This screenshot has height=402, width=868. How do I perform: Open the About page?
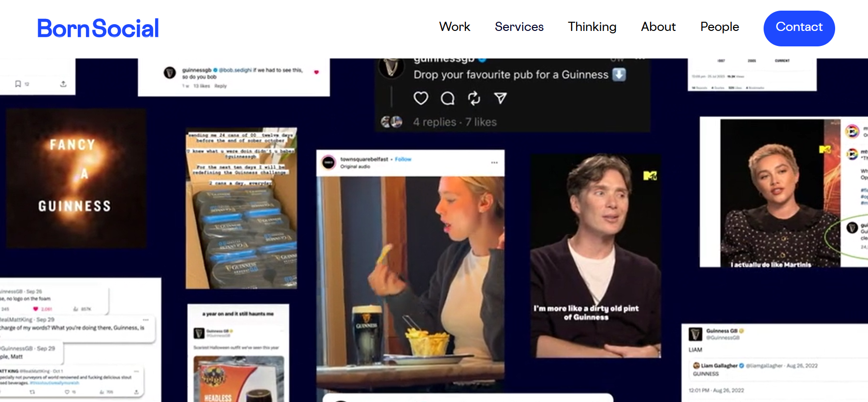658,27
